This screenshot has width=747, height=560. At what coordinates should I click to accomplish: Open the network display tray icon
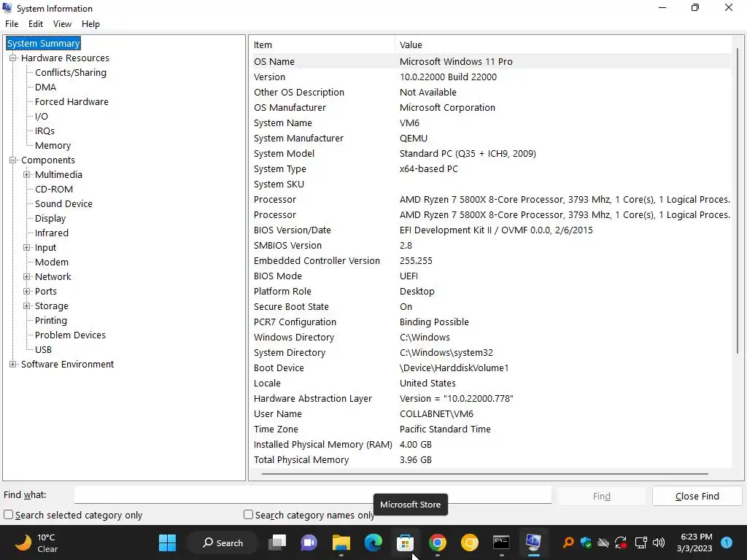click(640, 542)
